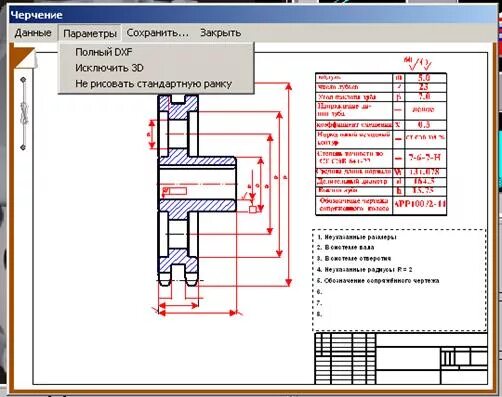
Task: Click the folded page corner icon
Action: (25, 59)
